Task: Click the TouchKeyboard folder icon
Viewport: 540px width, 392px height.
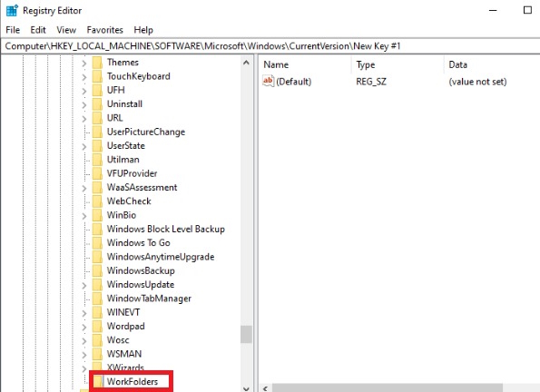Action: click(97, 76)
